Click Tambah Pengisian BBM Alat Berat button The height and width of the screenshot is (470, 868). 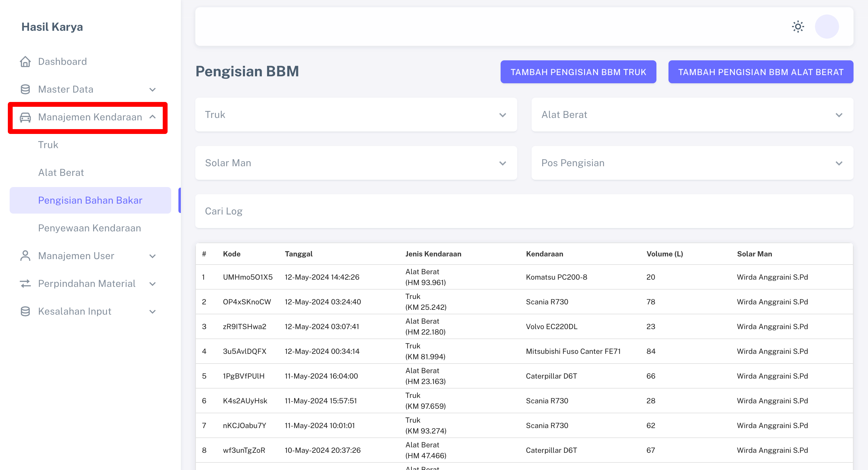pos(760,72)
